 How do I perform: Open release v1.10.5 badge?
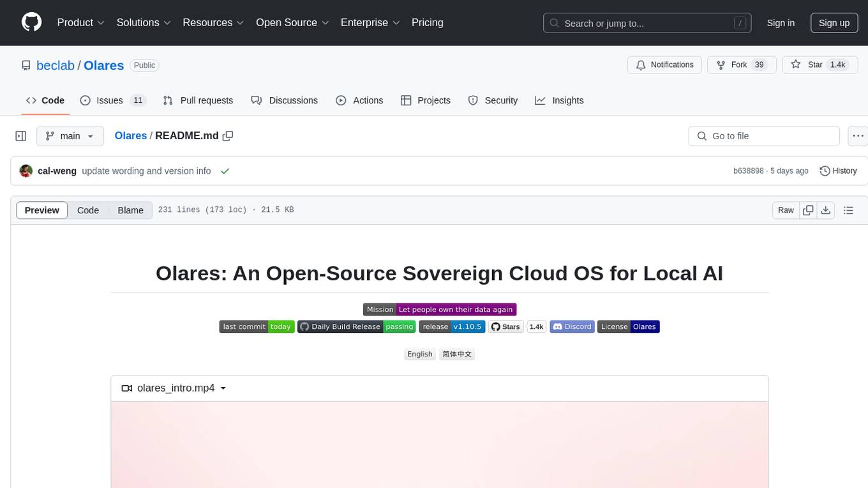[453, 326]
